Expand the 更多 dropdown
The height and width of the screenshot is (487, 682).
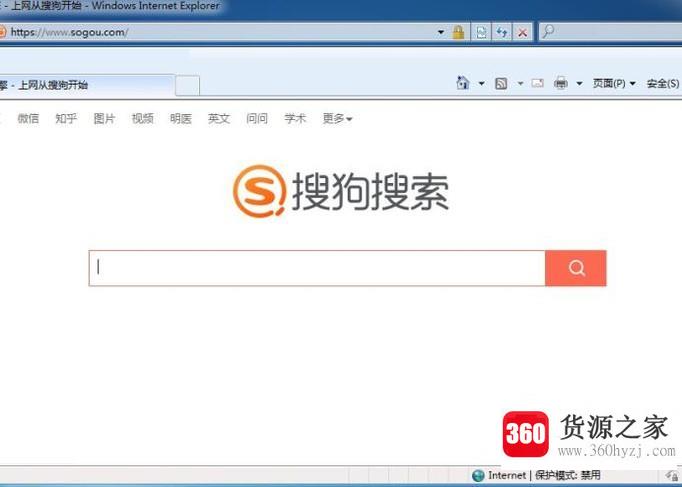pyautogui.click(x=338, y=118)
